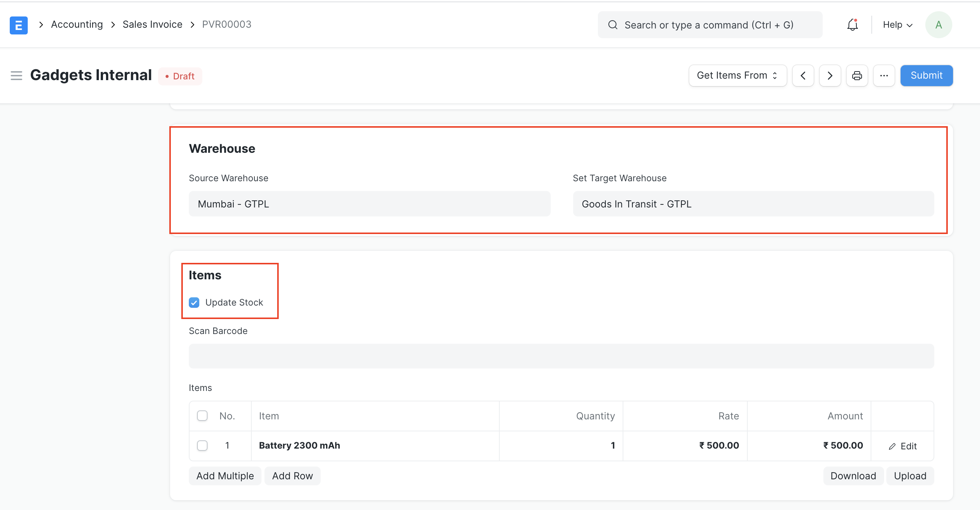980x510 pixels.
Task: Navigate to Sales Invoice breadcrumb
Action: 152,25
